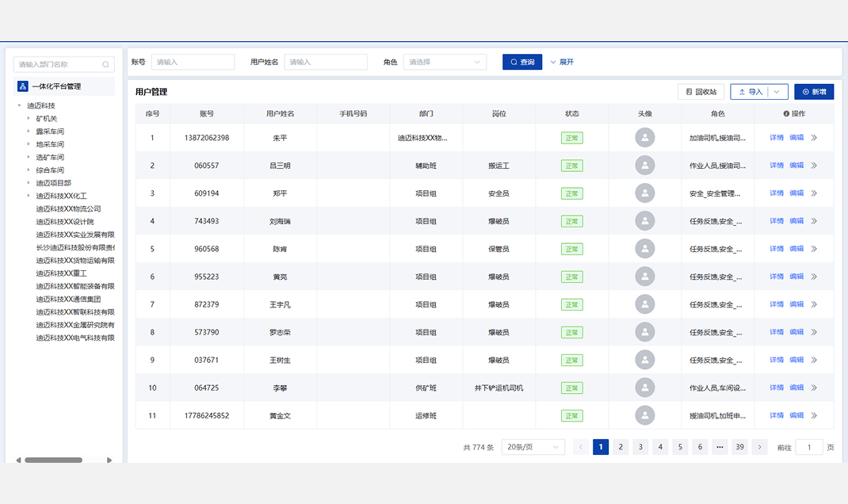Show more actions for row 陈肯
The width and height of the screenshot is (848, 504).
tap(814, 249)
